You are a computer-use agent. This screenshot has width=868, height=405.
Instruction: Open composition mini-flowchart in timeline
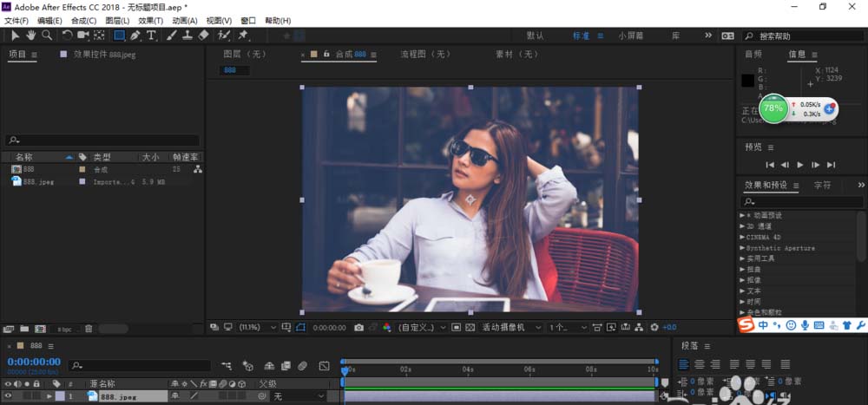coord(227,366)
